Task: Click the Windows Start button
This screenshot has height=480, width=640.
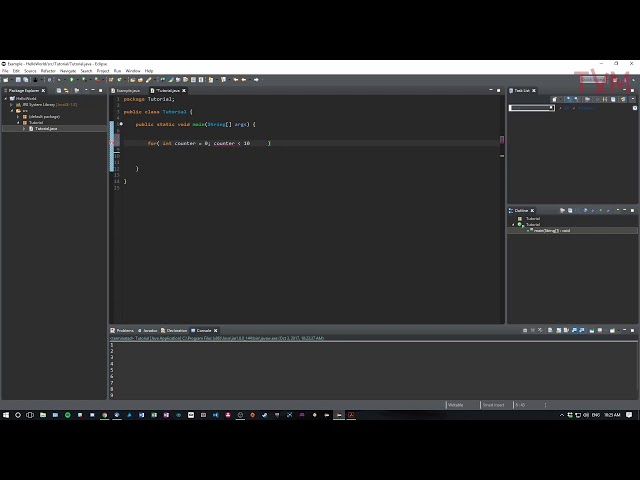Action: 6,415
